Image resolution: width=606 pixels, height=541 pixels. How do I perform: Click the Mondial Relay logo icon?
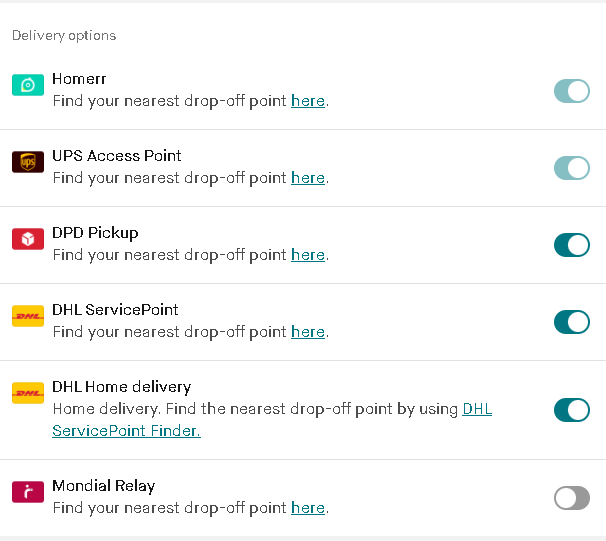pos(28,492)
